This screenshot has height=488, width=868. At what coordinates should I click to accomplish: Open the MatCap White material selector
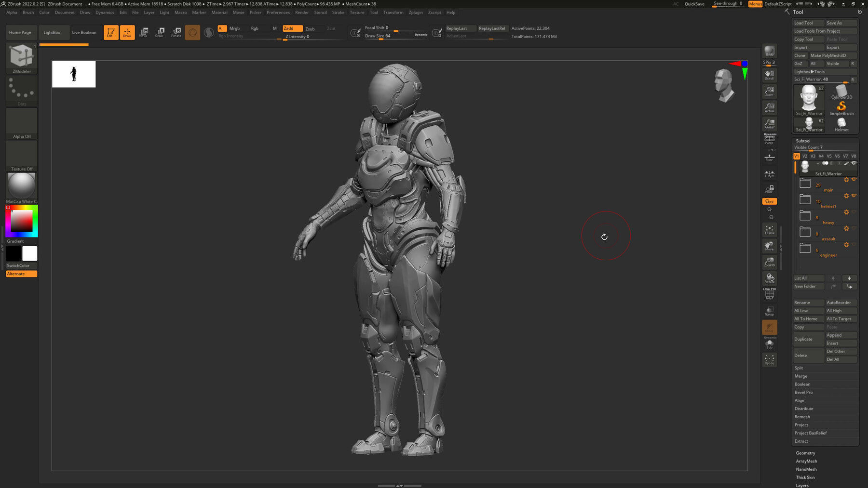[x=22, y=188]
